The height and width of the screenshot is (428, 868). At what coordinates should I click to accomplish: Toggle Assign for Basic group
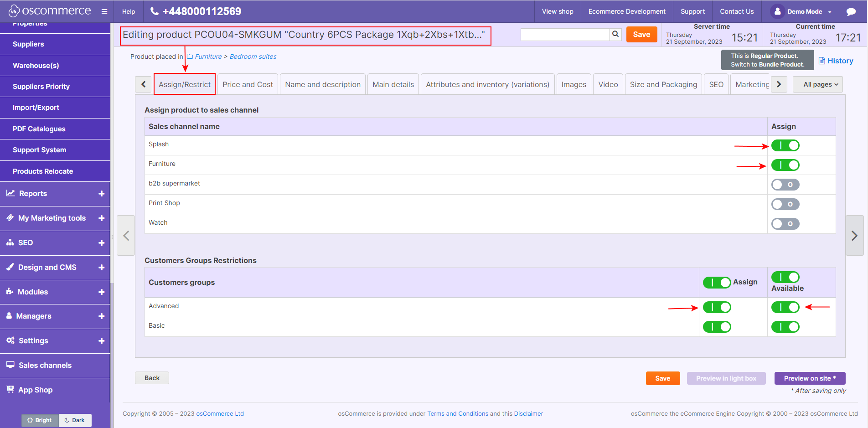click(x=717, y=327)
